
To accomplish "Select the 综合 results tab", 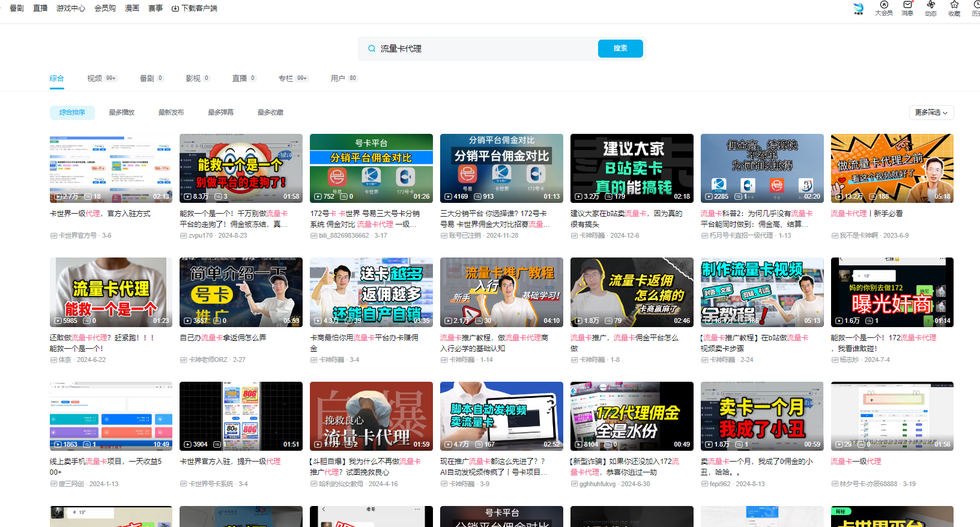I will click(56, 79).
